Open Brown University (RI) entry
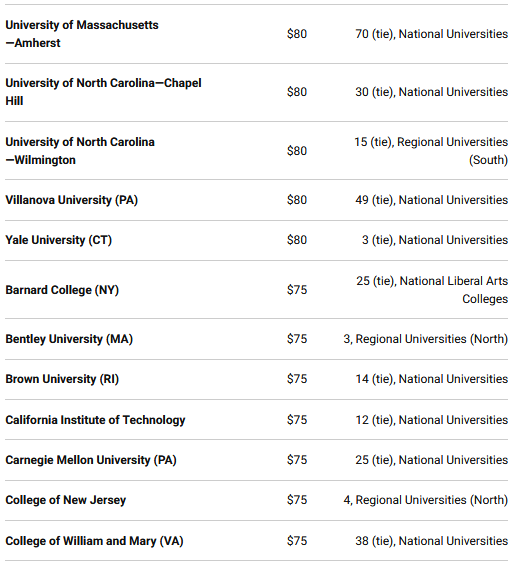513x564 pixels. pyautogui.click(x=62, y=379)
